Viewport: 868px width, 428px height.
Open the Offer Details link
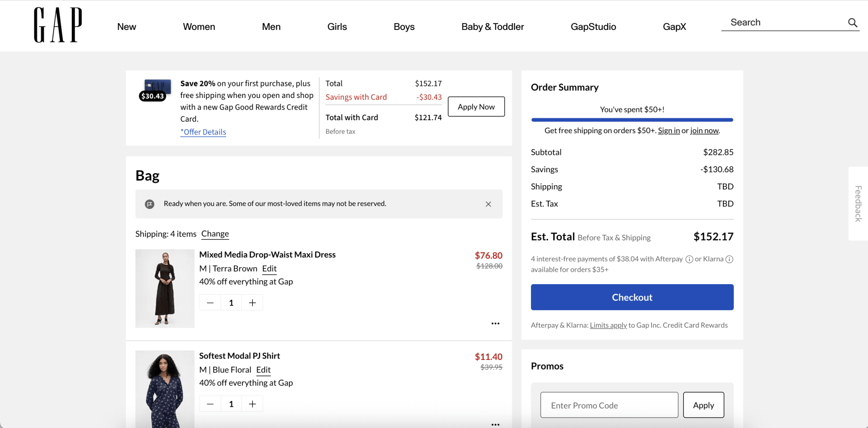tap(203, 132)
